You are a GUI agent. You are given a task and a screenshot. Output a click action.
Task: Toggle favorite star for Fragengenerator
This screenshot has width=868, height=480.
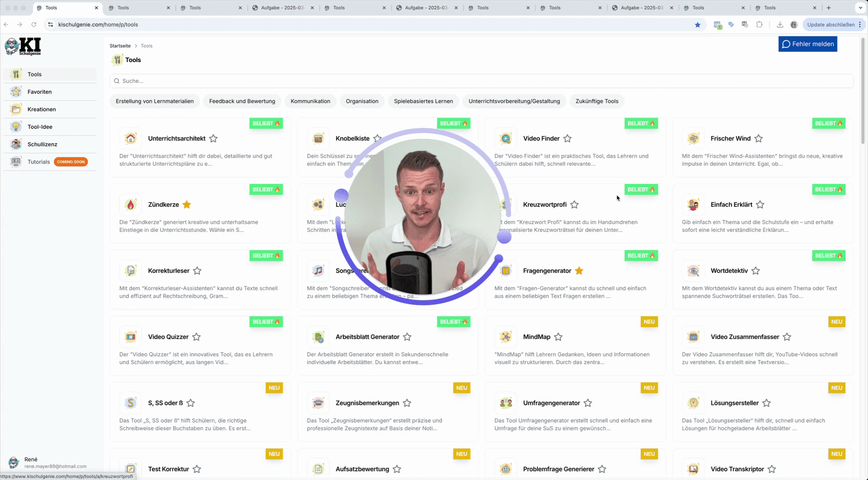[579, 271]
